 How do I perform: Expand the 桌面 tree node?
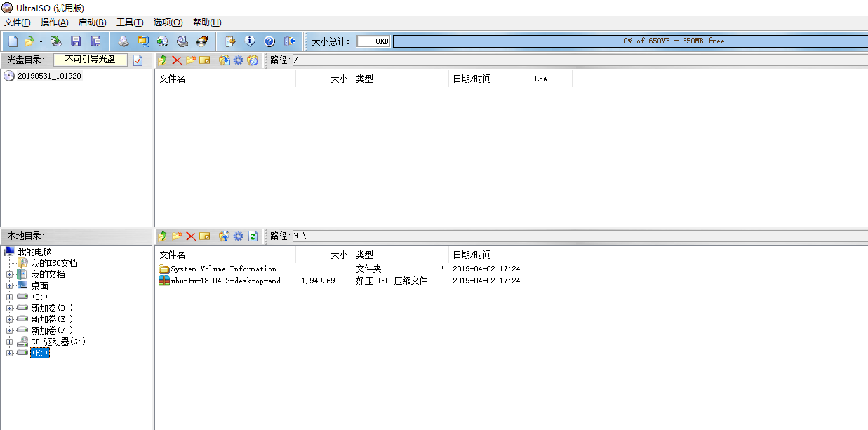[9, 285]
